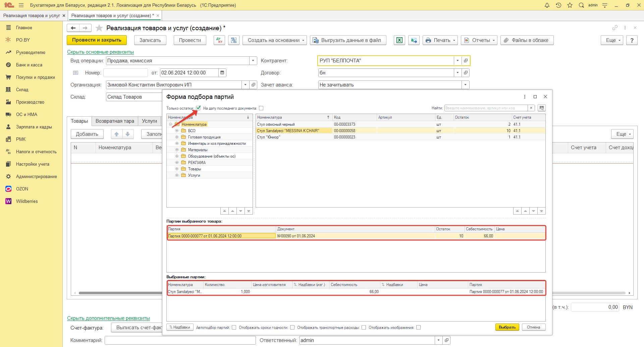Enable Автоподбор партий checkbox
Image resolution: width=644 pixels, height=347 pixels.
click(234, 328)
